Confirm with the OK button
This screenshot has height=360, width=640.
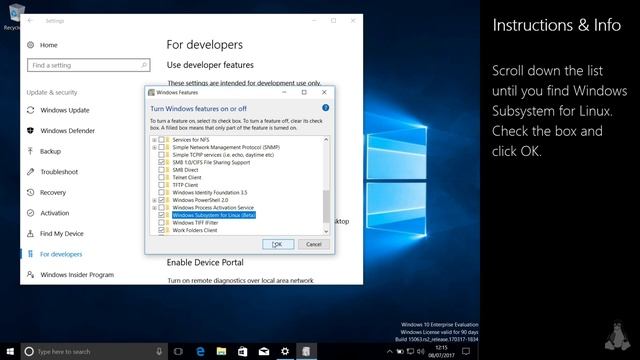[278, 244]
